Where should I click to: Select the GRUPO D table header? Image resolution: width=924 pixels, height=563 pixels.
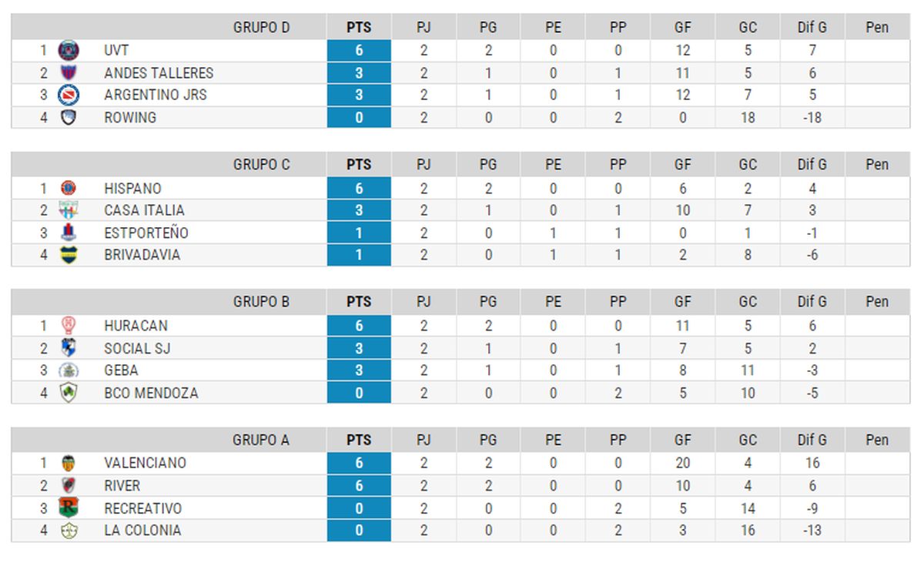point(261,28)
